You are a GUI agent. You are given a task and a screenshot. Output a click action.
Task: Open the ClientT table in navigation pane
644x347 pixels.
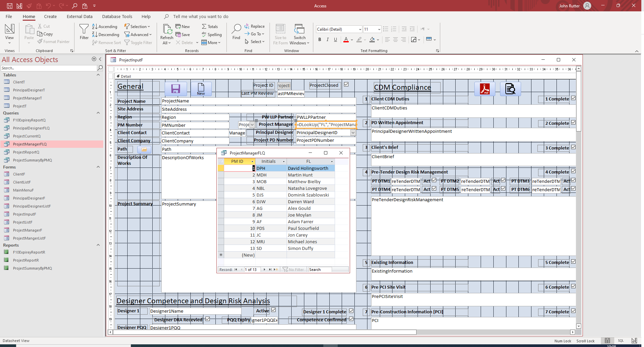coord(19,82)
